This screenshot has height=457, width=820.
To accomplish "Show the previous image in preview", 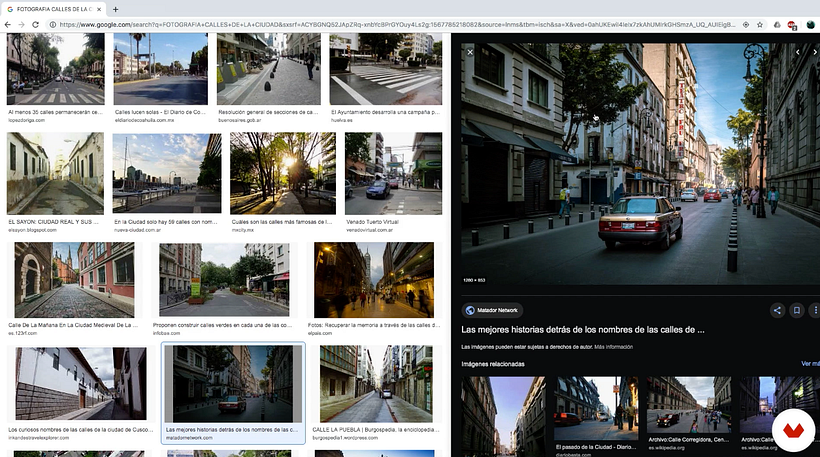I will (798, 52).
